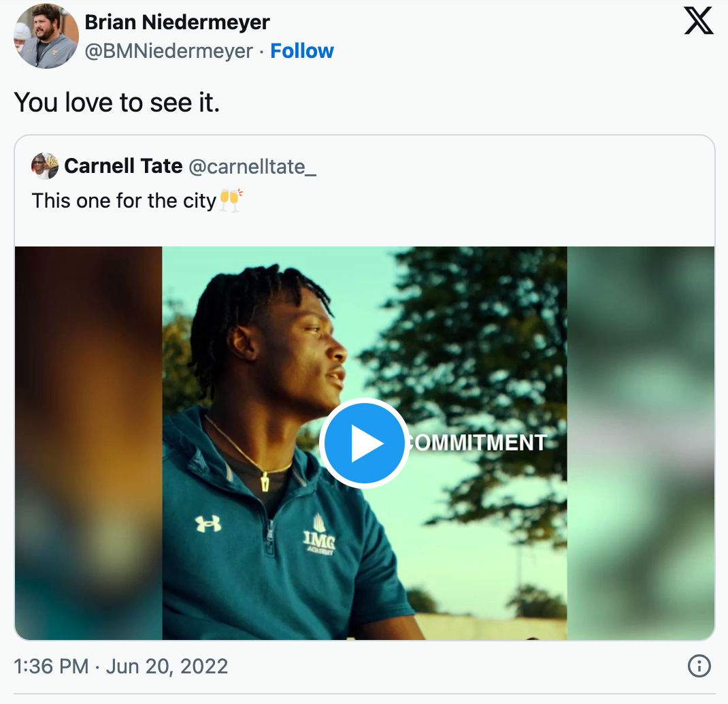Click the "You love to see it." text
728x704 pixels.
point(117,102)
